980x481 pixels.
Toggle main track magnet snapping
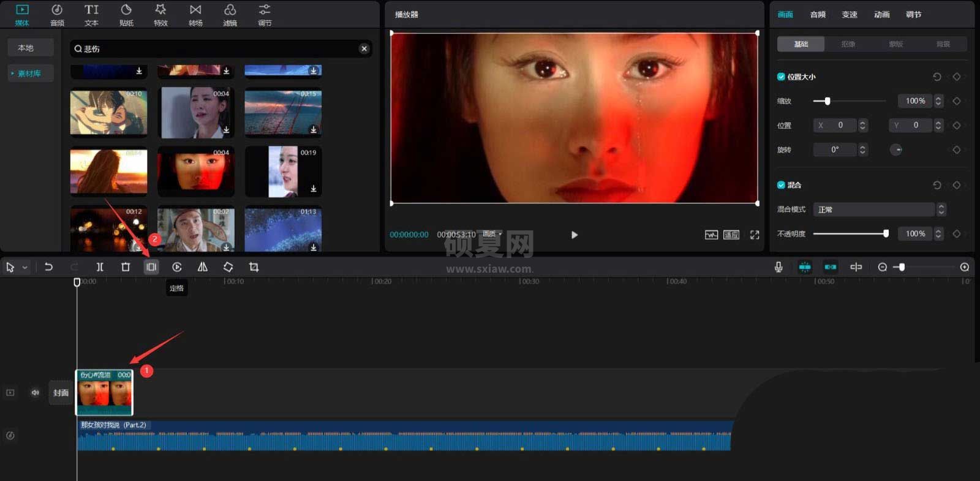(805, 267)
